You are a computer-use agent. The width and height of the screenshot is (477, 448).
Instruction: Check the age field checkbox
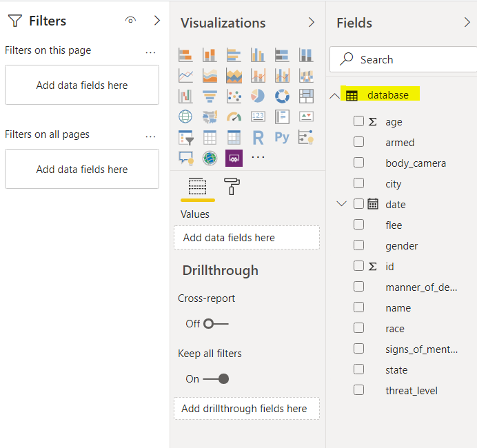[358, 121]
